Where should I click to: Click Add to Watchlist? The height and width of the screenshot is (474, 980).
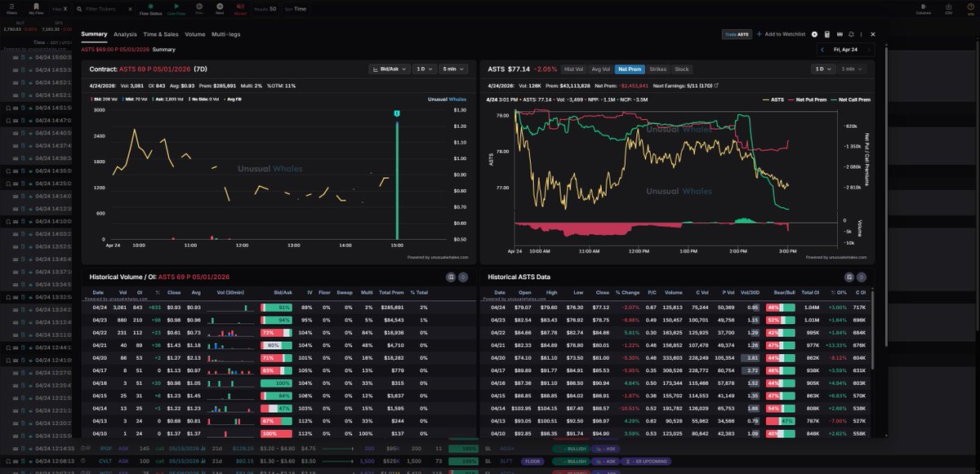click(x=782, y=34)
